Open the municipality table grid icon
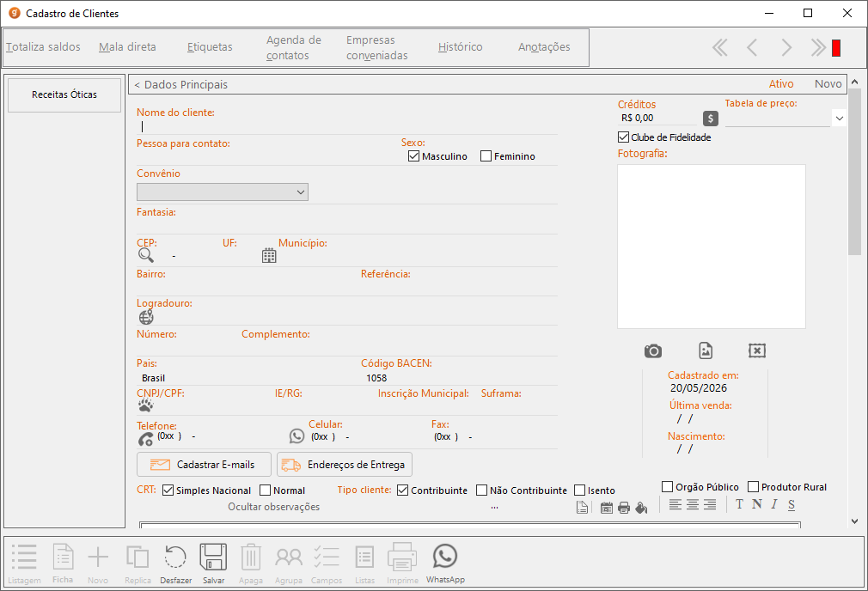This screenshot has width=868, height=591. (x=269, y=255)
